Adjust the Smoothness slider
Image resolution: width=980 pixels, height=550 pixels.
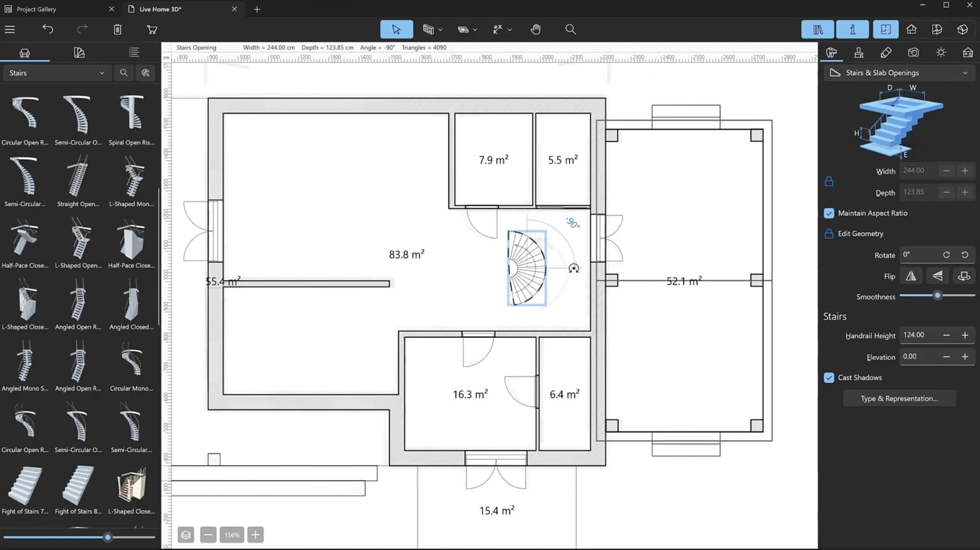[937, 296]
